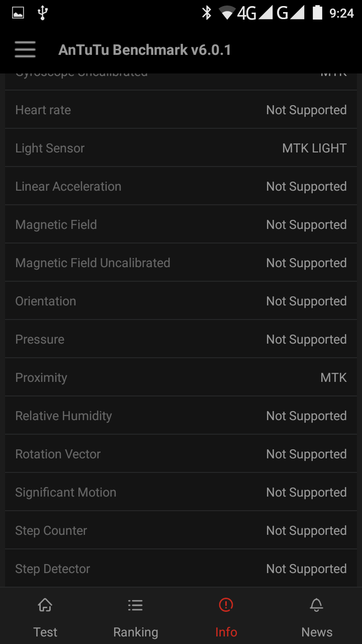
Task: Tap the AnTuTu Benchmark v6.0.1 title
Action: pyautogui.click(x=145, y=50)
